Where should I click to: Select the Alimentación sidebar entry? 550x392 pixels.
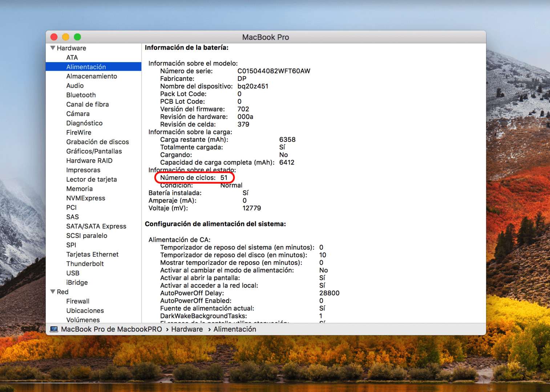(x=86, y=67)
